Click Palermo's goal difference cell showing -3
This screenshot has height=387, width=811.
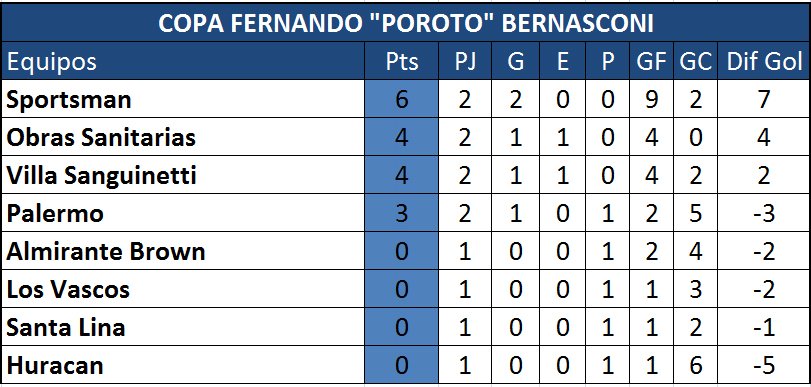pyautogui.click(x=764, y=213)
